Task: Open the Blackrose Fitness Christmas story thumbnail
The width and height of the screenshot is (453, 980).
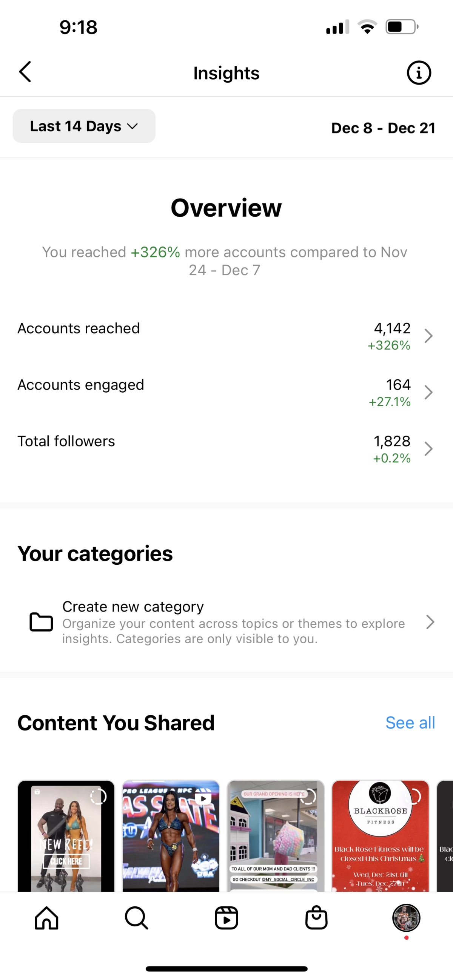Action: click(x=381, y=836)
